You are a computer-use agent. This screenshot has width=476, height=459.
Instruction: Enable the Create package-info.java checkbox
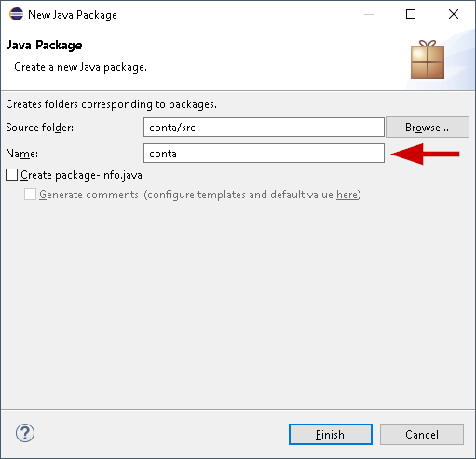[12, 175]
